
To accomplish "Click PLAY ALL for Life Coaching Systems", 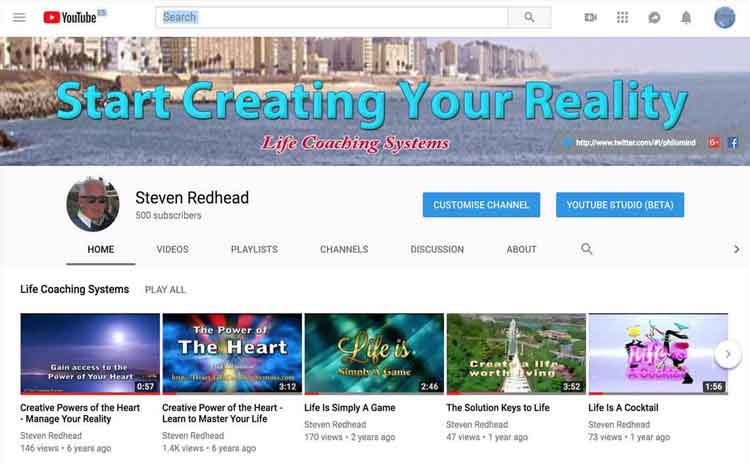I will pos(165,290).
